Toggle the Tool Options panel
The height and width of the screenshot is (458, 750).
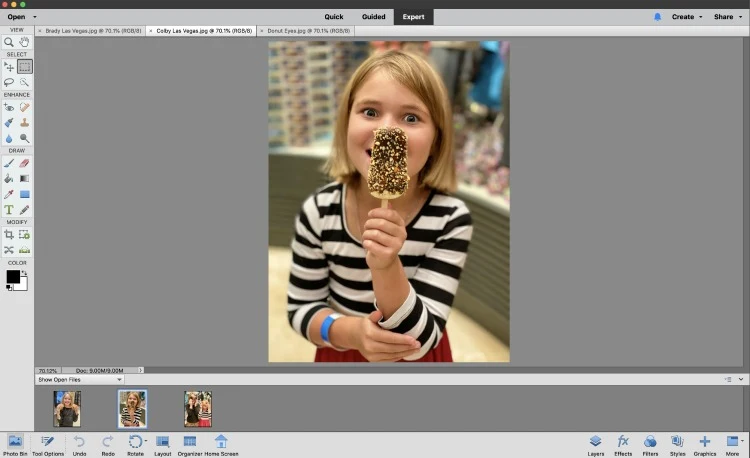point(47,444)
